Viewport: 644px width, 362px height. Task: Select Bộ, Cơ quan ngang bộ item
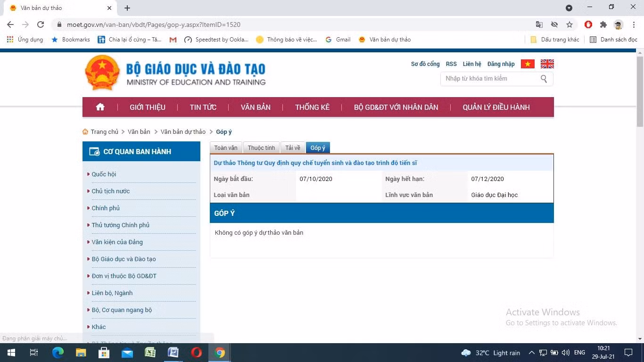coord(122,310)
